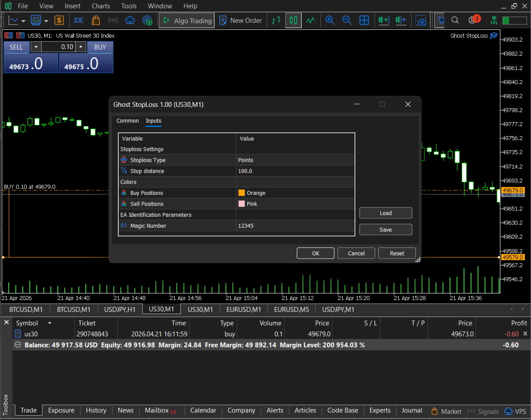The height and width of the screenshot is (420, 531).
Task: Toggle the Algo Trading button
Action: coord(187,21)
